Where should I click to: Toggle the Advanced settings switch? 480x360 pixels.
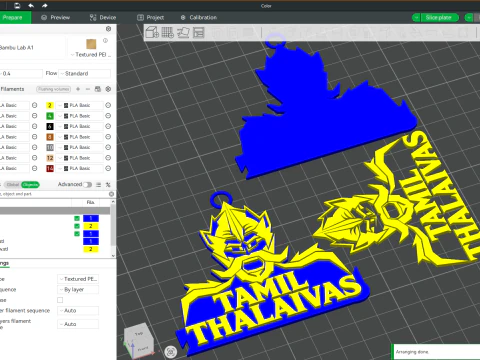[x=88, y=185]
